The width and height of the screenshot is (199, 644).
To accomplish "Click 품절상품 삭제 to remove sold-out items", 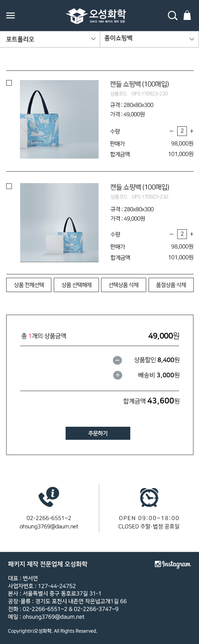I will point(171,285).
